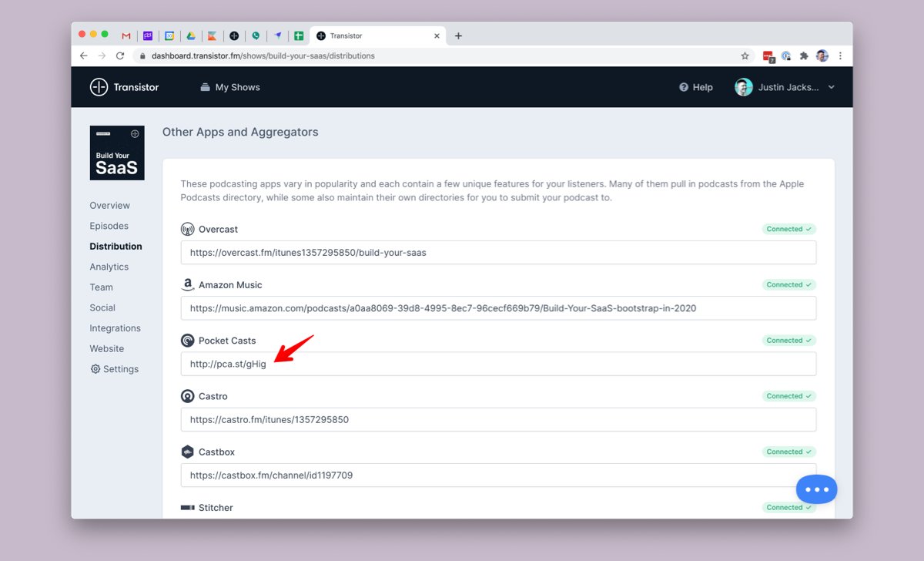Click the Connected badge next to Castro
This screenshot has height=561, width=924.
coord(788,396)
